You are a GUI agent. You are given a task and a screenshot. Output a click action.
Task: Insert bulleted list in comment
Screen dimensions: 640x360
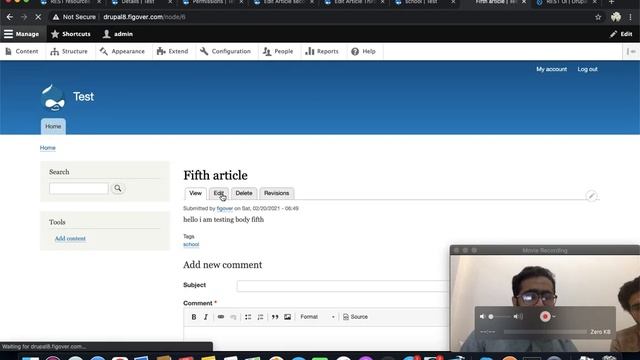248,317
